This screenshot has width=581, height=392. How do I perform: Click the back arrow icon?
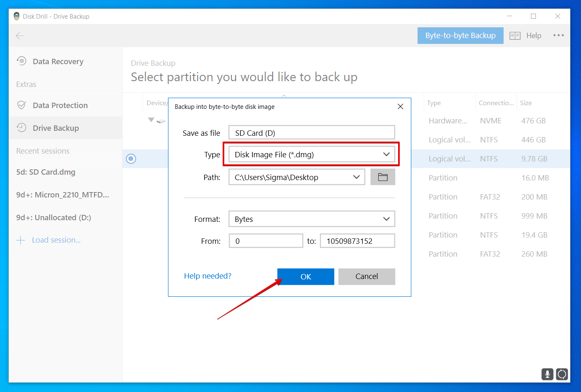[19, 36]
